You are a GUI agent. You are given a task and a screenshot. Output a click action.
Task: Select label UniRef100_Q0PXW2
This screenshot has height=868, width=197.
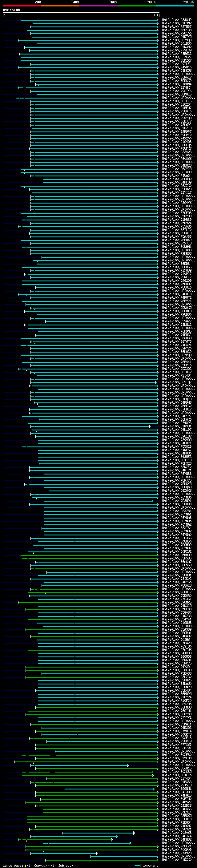[176, 551]
